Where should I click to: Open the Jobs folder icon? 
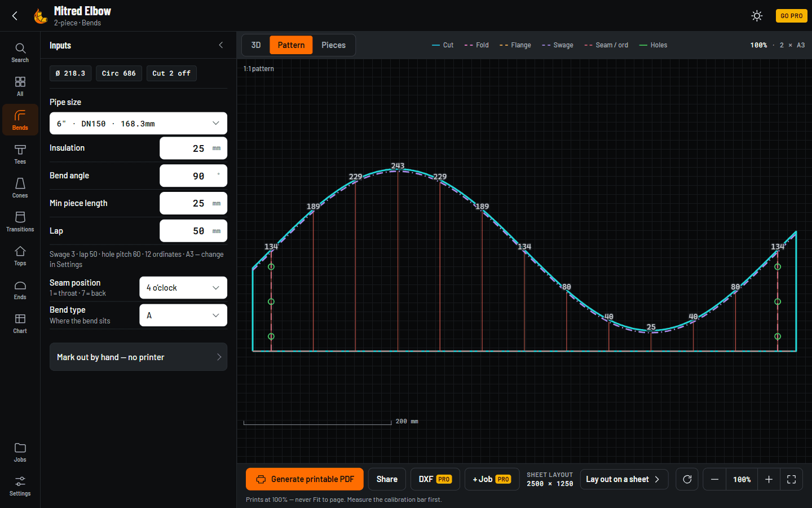20,452
